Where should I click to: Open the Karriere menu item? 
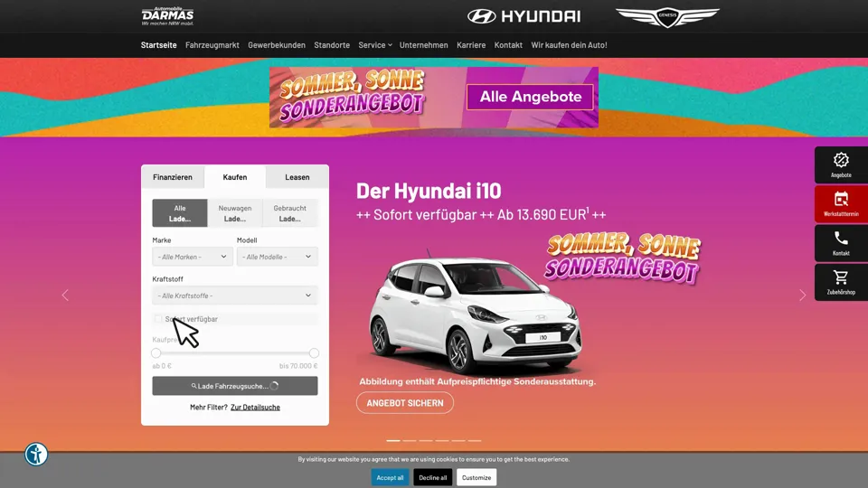[471, 45]
